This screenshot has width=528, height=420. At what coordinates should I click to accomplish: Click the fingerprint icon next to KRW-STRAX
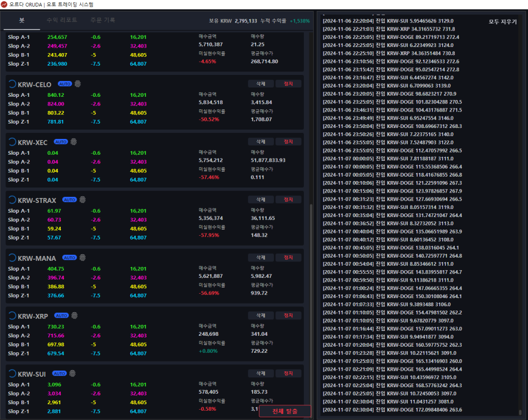(x=82, y=200)
